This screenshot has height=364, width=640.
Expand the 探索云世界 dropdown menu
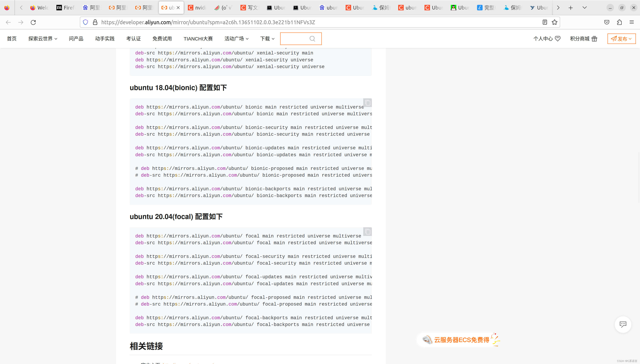click(43, 39)
